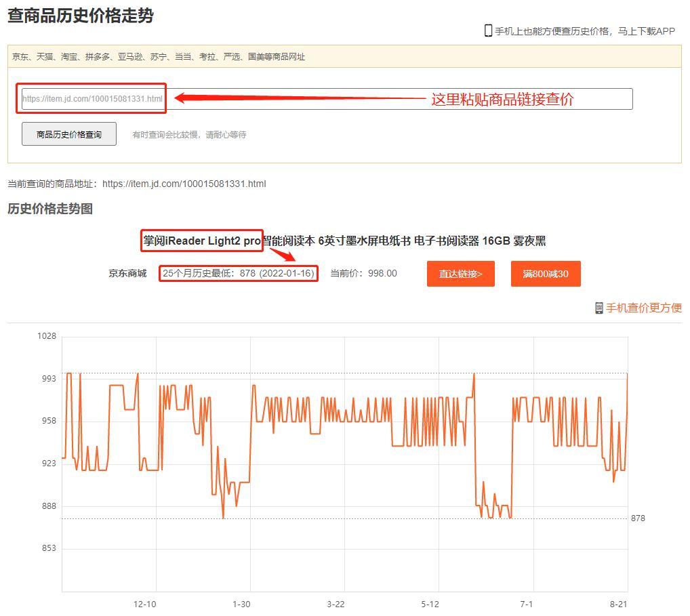Click the 1-30 x-axis date label
Image resolution: width=690 pixels, height=616 pixels.
click(241, 604)
